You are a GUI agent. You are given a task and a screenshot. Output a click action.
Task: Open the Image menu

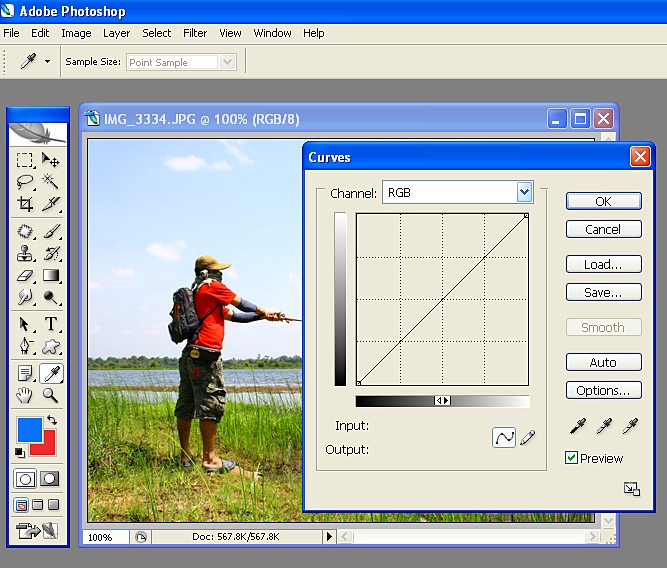76,33
